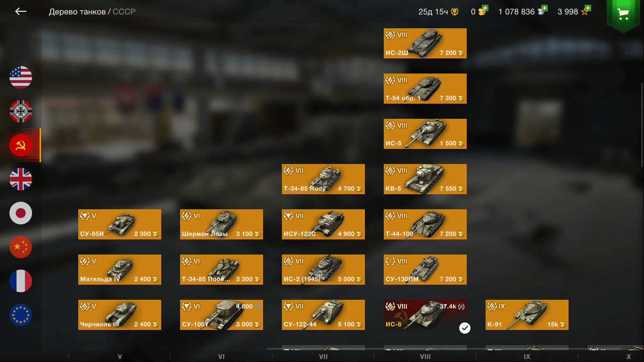The width and height of the screenshot is (644, 362).
Task: Jump to tier VIII column tab
Action: 425,357
